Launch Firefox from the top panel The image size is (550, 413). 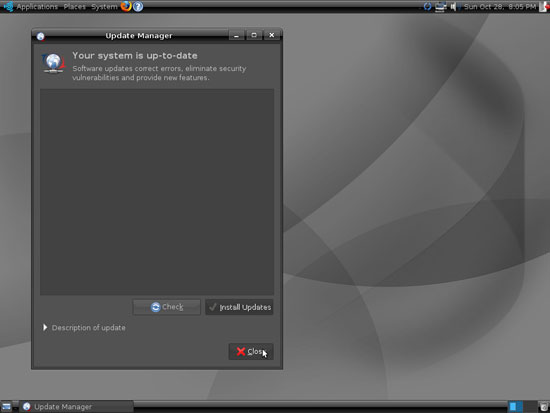pos(126,6)
